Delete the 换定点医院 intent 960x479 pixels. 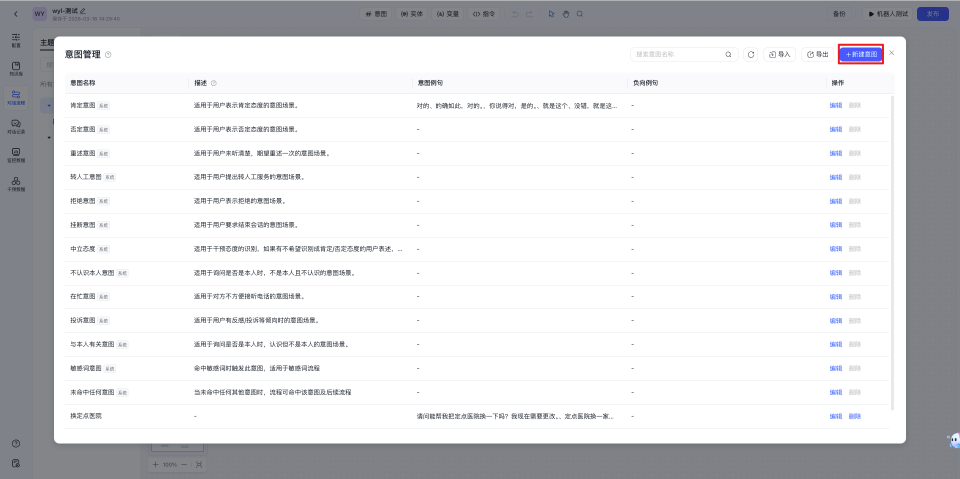pos(854,416)
